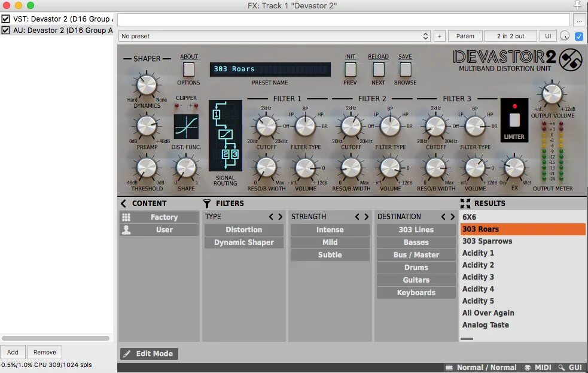Click the pin icon in title bar
The image size is (588, 373).
(577, 5)
